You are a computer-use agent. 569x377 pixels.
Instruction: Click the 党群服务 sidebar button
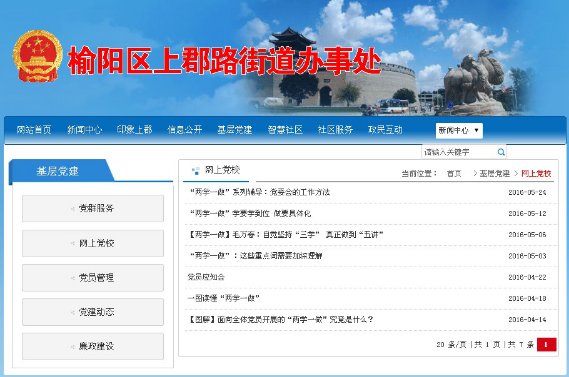(93, 208)
